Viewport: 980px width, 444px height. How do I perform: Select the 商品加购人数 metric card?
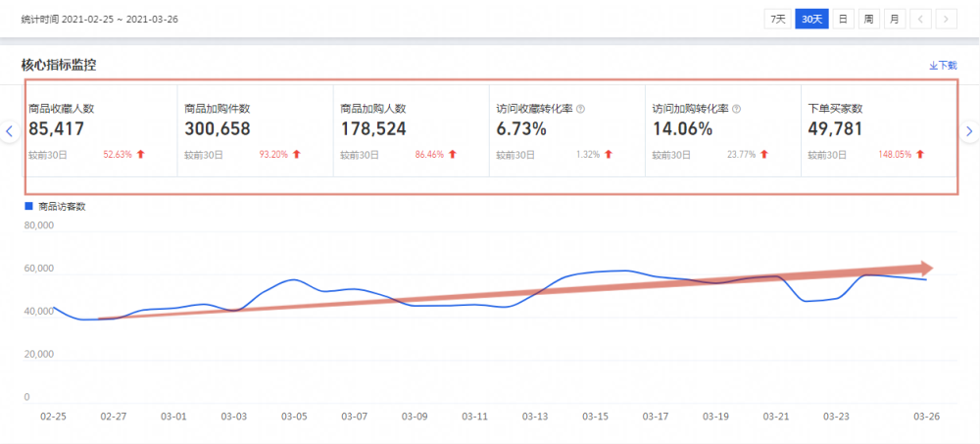(x=412, y=131)
